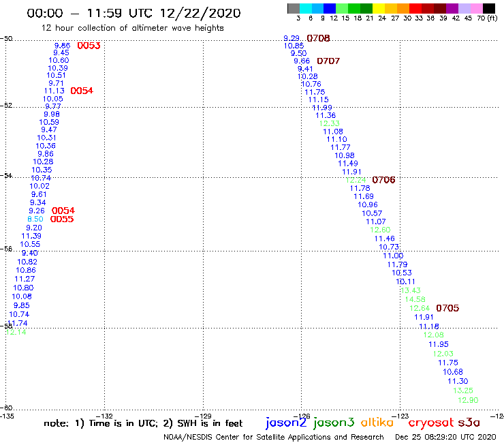Click the black swatch at legend end
This screenshot has width=504, height=443.
pyautogui.click(x=488, y=8)
